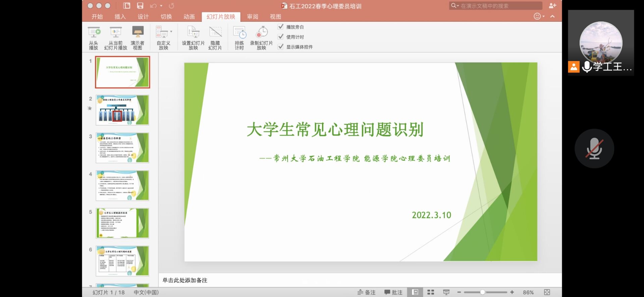Click 备注 notes button in status bar
Image resolution: width=644 pixels, height=297 pixels.
click(366, 292)
